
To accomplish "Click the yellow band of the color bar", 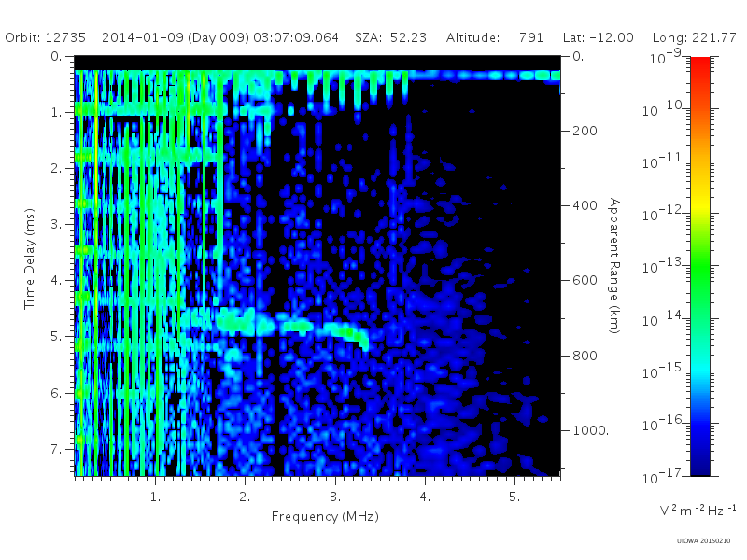I will [699, 203].
